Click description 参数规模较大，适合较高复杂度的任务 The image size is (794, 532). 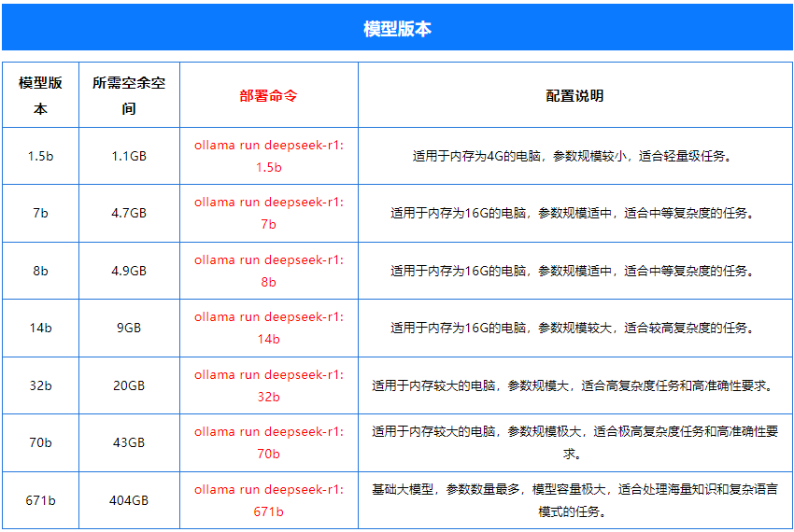574,328
